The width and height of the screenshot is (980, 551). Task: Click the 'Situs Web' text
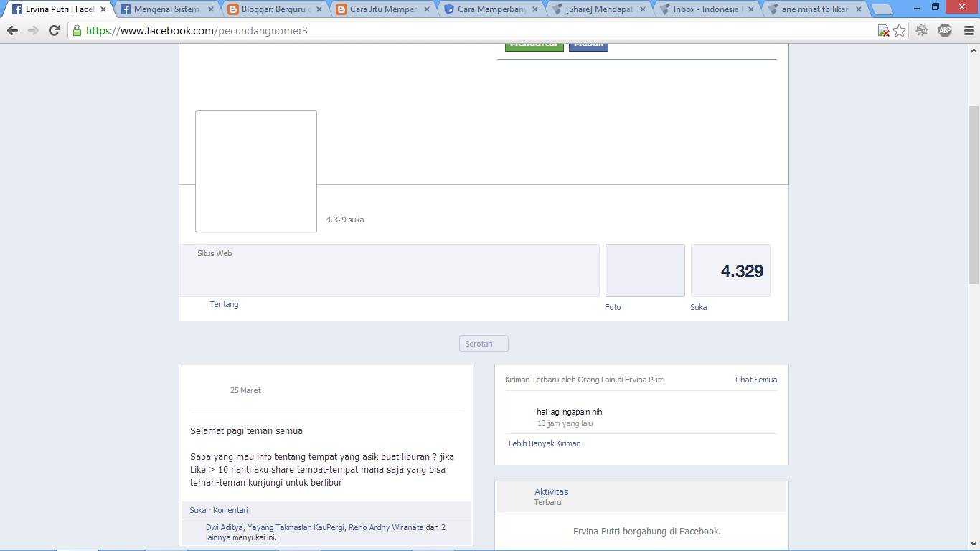(215, 253)
